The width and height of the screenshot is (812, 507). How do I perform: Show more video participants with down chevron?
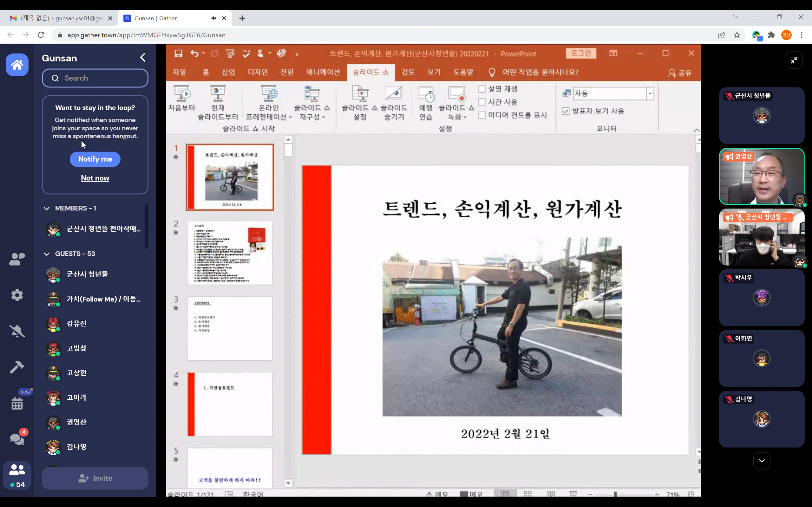click(x=762, y=461)
